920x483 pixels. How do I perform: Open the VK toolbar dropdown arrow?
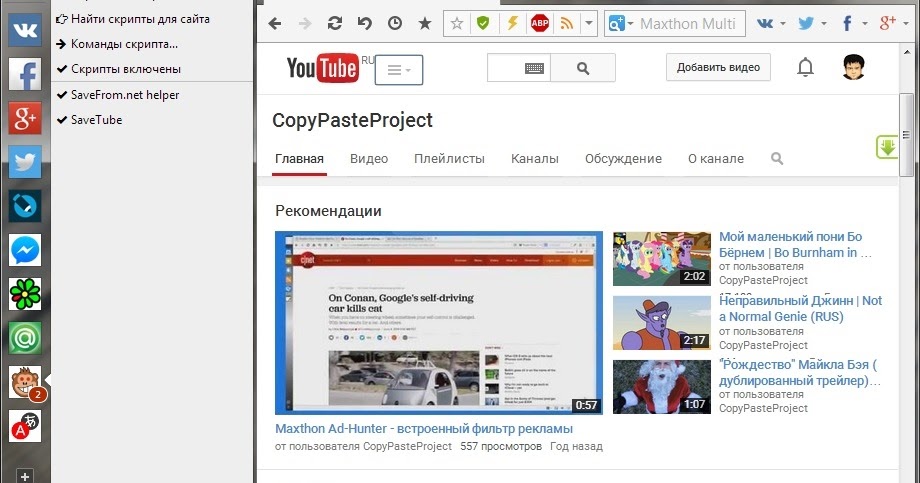click(x=783, y=23)
